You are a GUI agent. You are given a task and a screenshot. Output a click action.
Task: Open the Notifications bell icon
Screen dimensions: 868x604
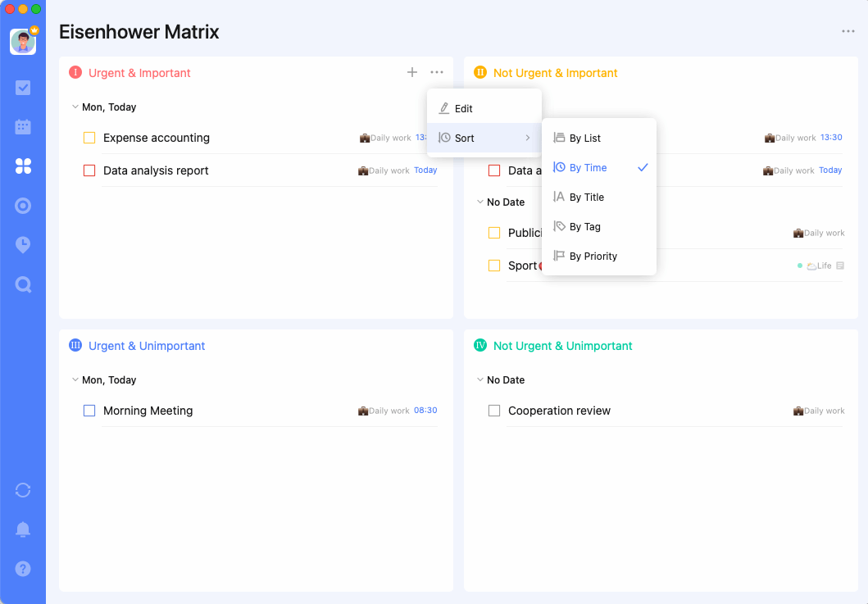[23, 529]
